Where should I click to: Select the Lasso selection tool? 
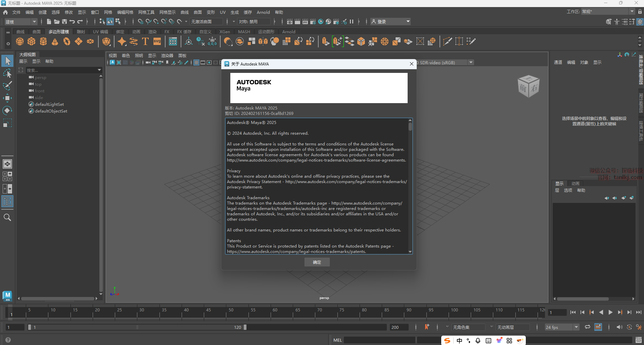click(x=7, y=73)
